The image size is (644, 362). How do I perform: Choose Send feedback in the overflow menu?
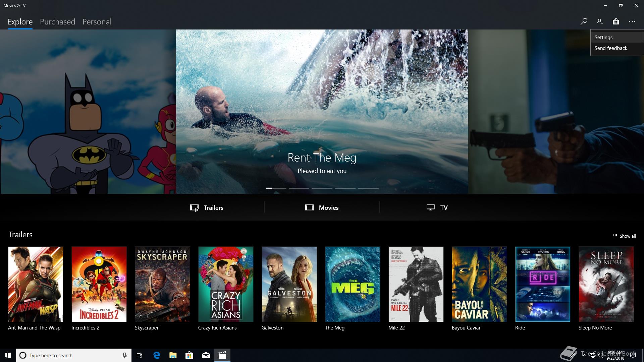pos(617,48)
